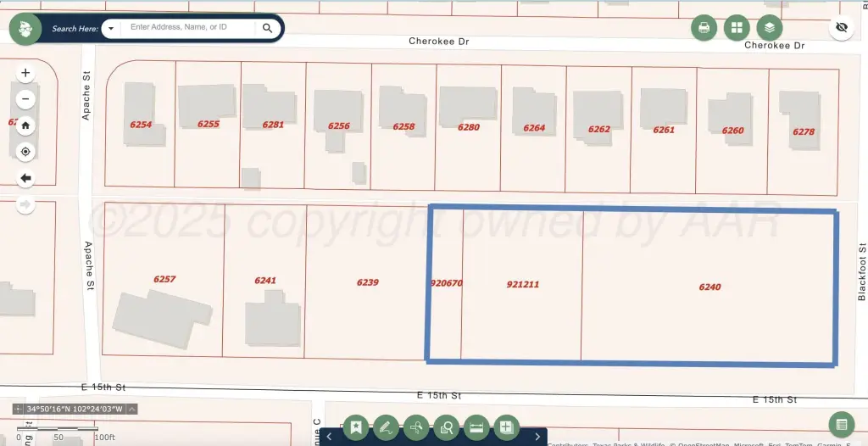Go back to the previous map extent
The height and width of the screenshot is (446, 868).
coord(25,178)
